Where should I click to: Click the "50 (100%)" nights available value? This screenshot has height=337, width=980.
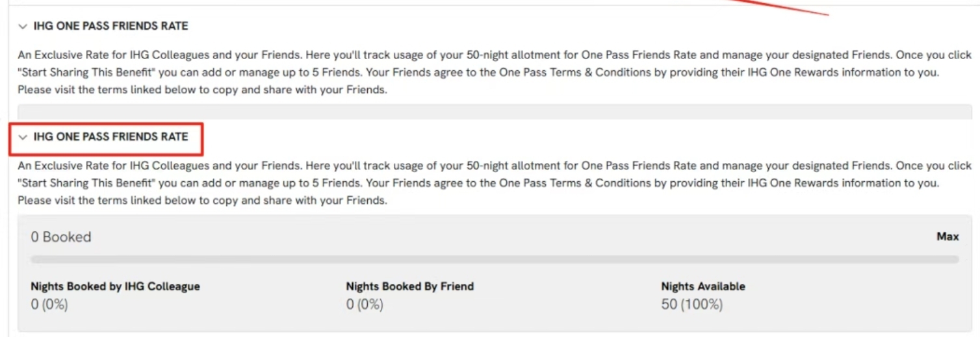[x=691, y=304]
